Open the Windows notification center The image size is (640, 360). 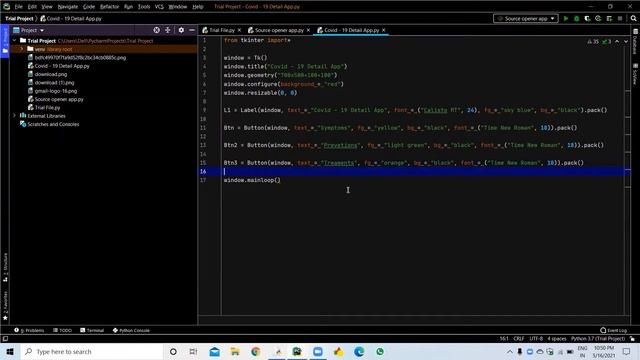[627, 351]
